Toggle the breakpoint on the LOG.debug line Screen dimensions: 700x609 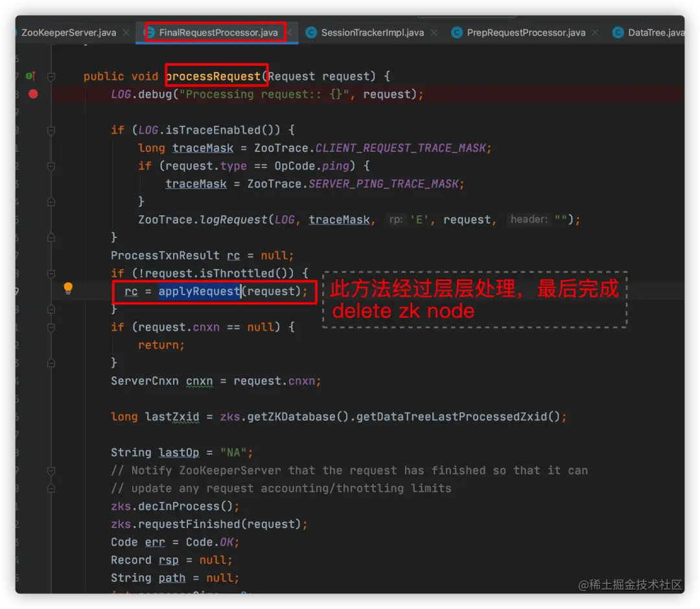tap(33, 94)
